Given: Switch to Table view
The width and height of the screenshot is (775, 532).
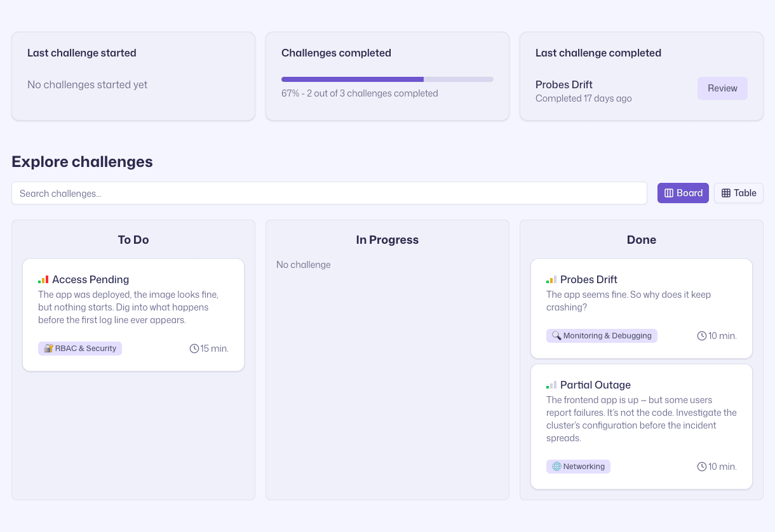Looking at the screenshot, I should click(738, 193).
